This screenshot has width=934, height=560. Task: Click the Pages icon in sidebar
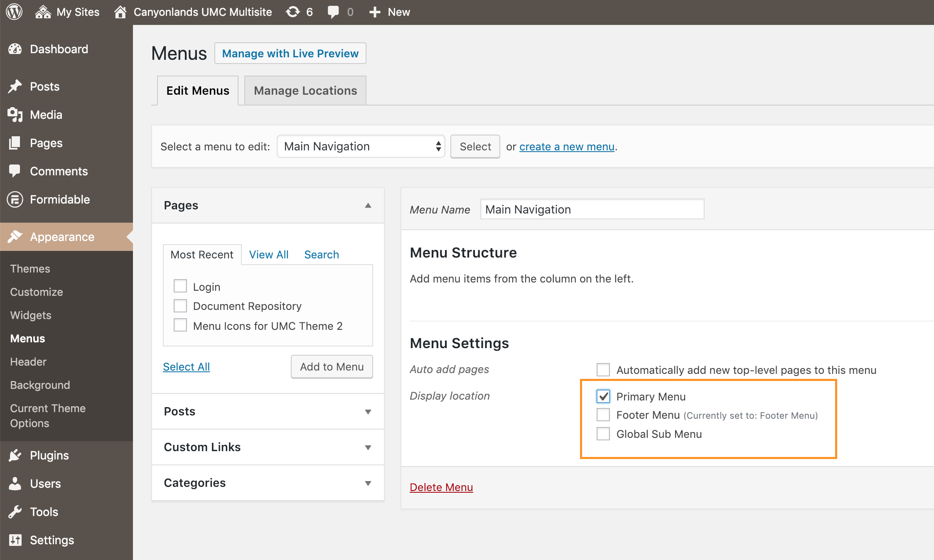(15, 143)
